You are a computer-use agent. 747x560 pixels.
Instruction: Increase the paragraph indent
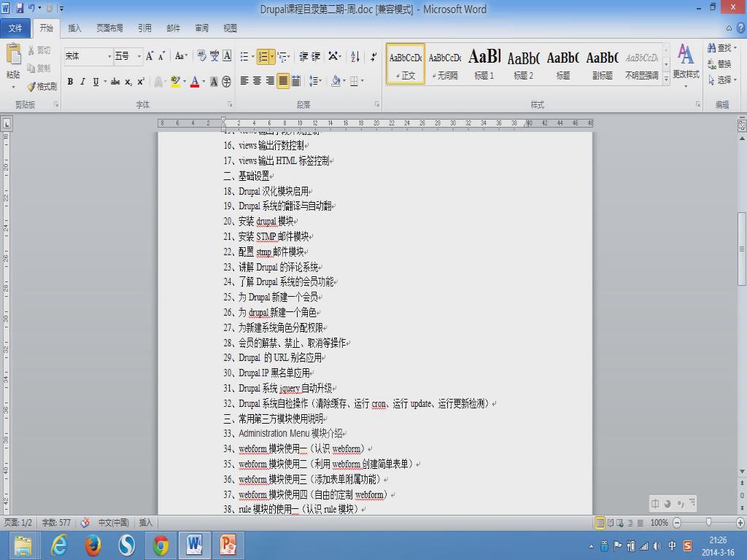click(x=315, y=57)
